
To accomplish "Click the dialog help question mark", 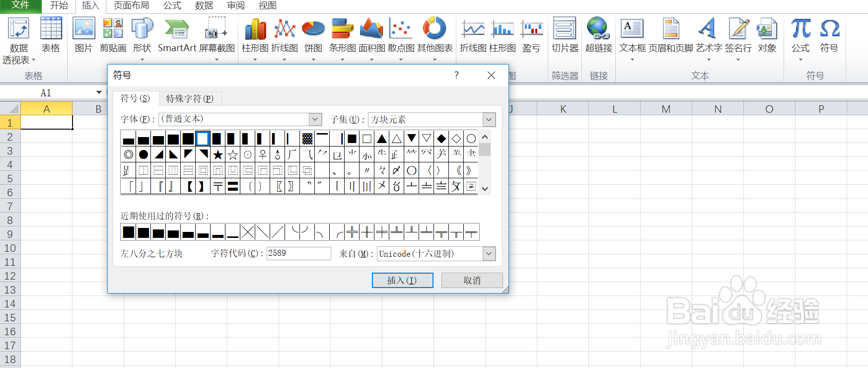I will pos(456,75).
